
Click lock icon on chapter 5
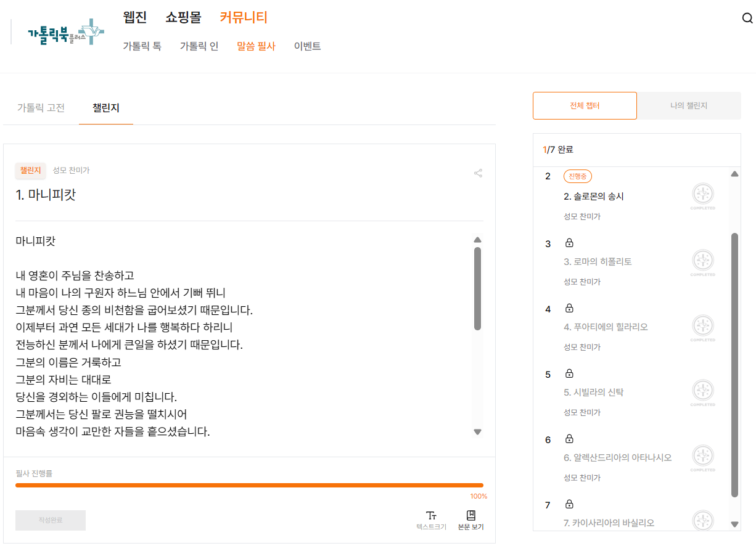point(569,373)
